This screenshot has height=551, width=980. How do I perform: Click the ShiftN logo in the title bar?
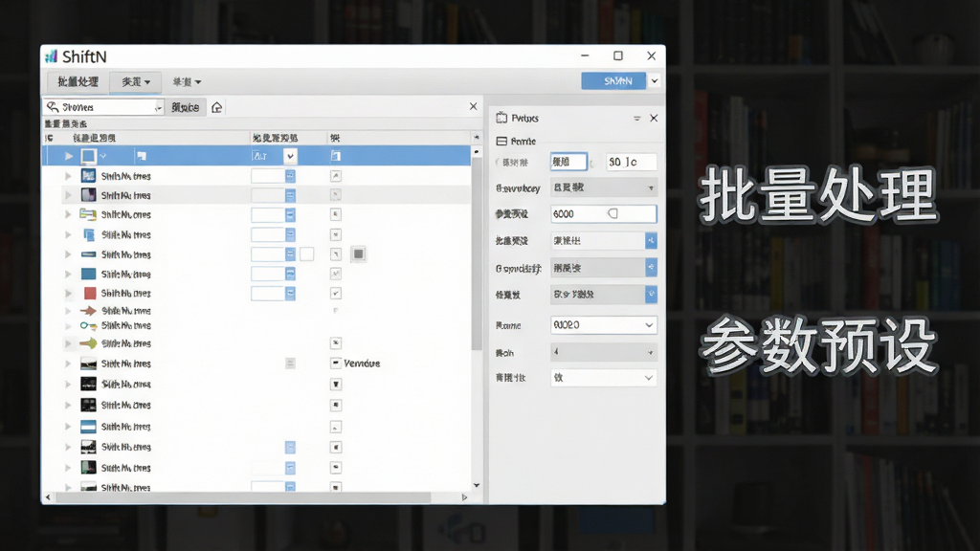pyautogui.click(x=52, y=56)
